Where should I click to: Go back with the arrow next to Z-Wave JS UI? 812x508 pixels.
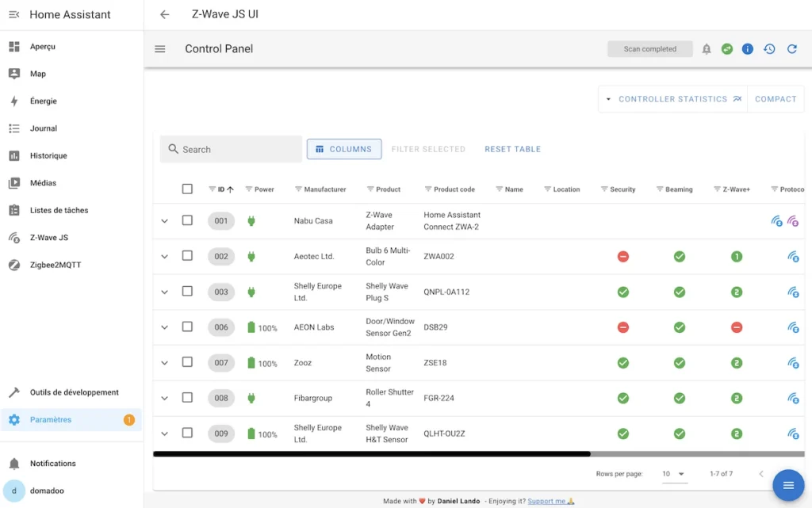click(x=165, y=14)
